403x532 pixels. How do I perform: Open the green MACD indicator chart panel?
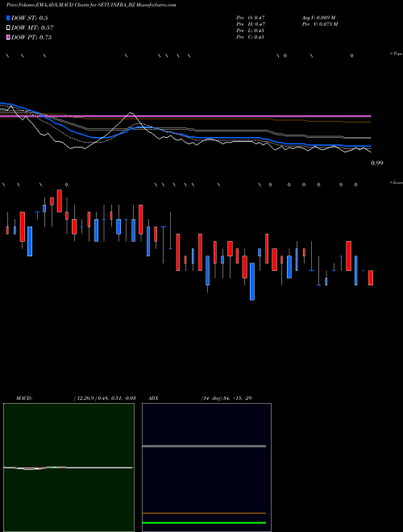[69, 468]
